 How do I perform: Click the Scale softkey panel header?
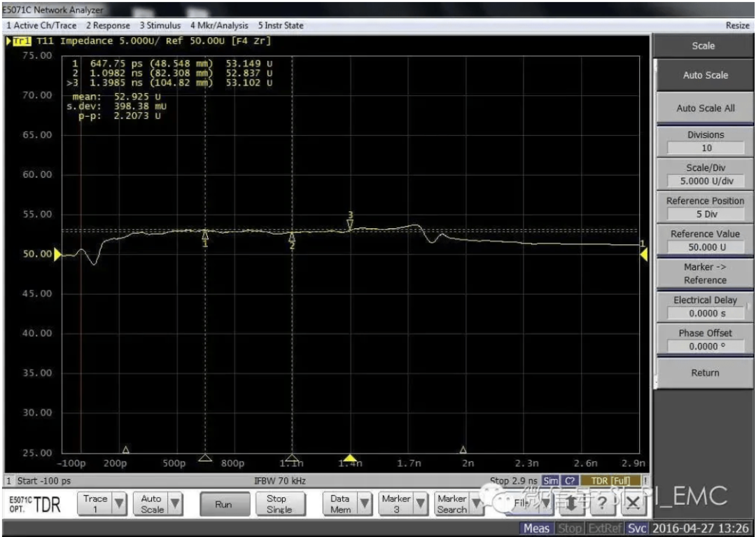703,46
